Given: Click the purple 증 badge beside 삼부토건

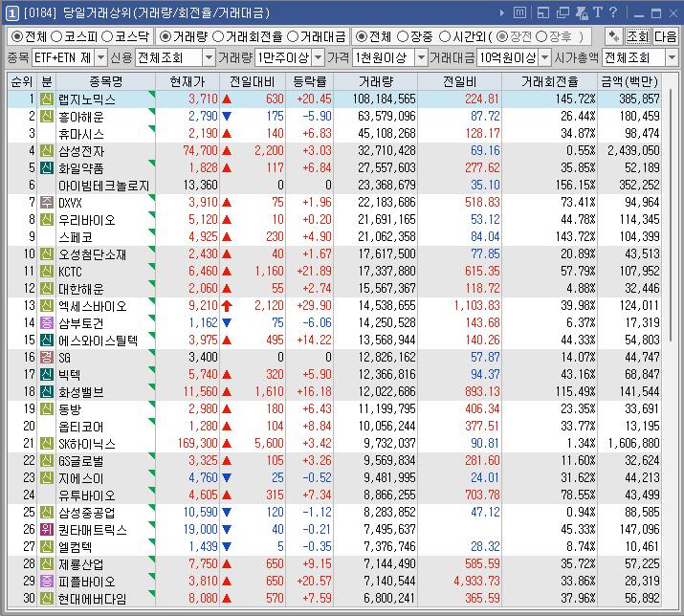Looking at the screenshot, I should pos(47,322).
